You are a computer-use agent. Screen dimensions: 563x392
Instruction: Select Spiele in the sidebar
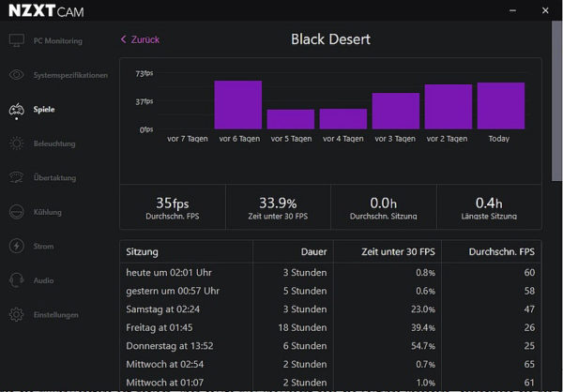point(44,109)
